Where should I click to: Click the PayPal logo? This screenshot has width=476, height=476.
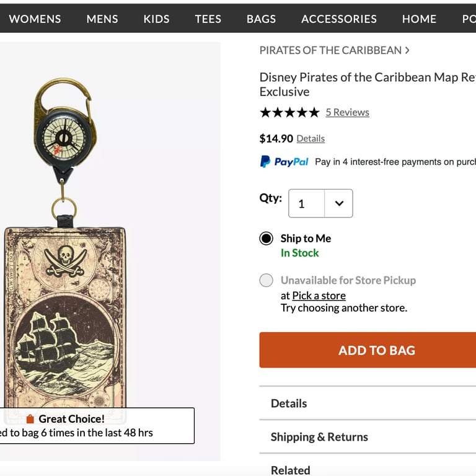[x=284, y=162]
